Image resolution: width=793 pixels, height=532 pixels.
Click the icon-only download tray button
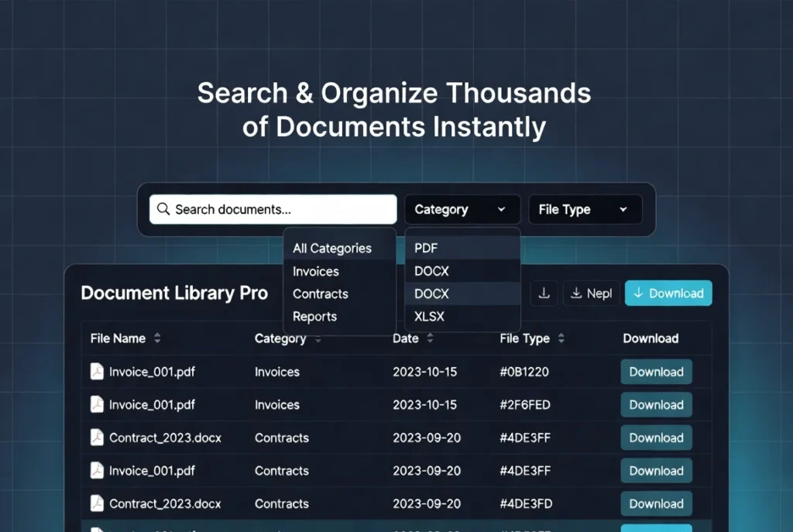pyautogui.click(x=544, y=293)
